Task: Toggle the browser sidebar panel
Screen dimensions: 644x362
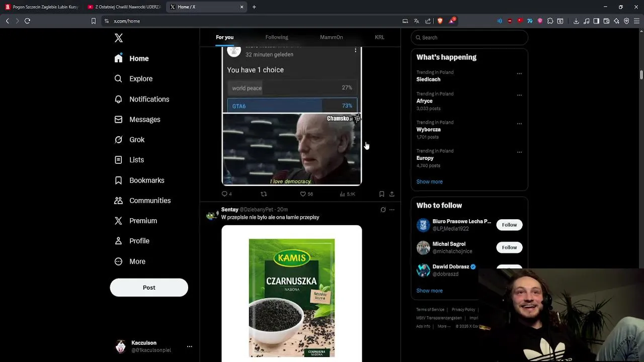Action: (x=596, y=21)
